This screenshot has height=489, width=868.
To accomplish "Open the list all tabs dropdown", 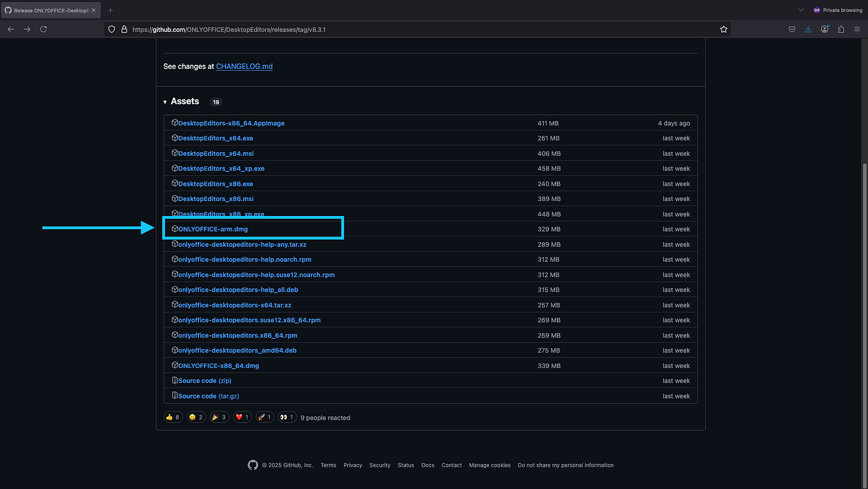I will tap(801, 10).
